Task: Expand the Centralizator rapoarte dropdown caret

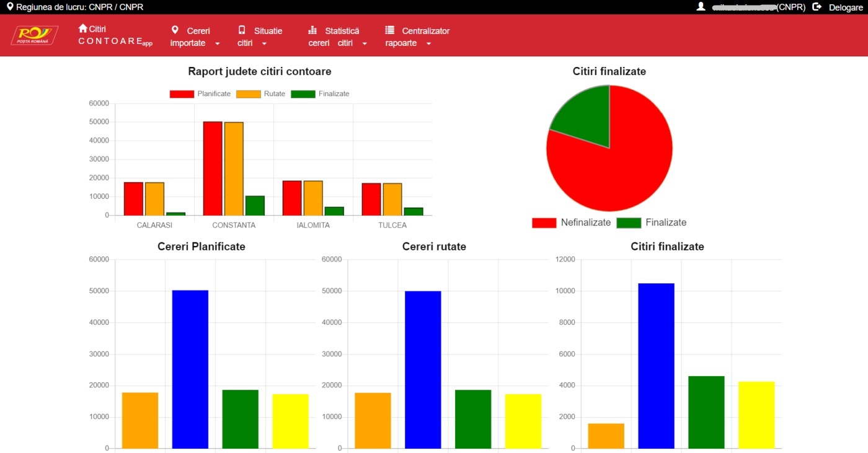Action: [x=428, y=44]
